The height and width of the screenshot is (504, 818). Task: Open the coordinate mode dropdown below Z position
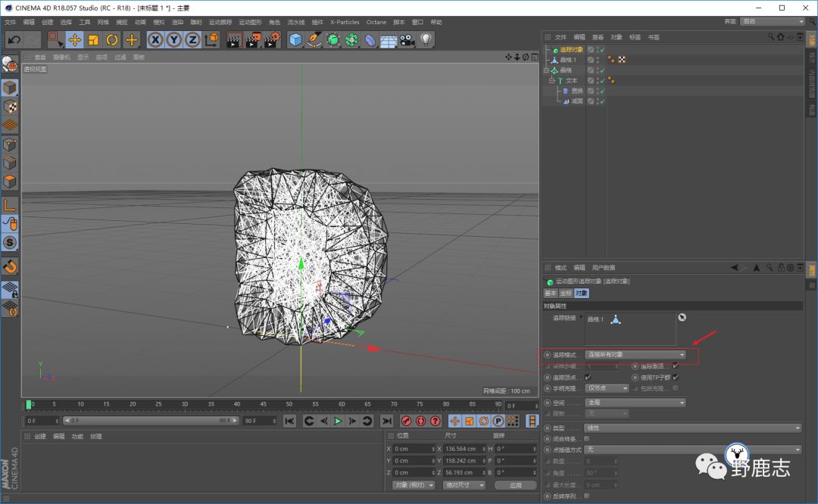tap(414, 485)
